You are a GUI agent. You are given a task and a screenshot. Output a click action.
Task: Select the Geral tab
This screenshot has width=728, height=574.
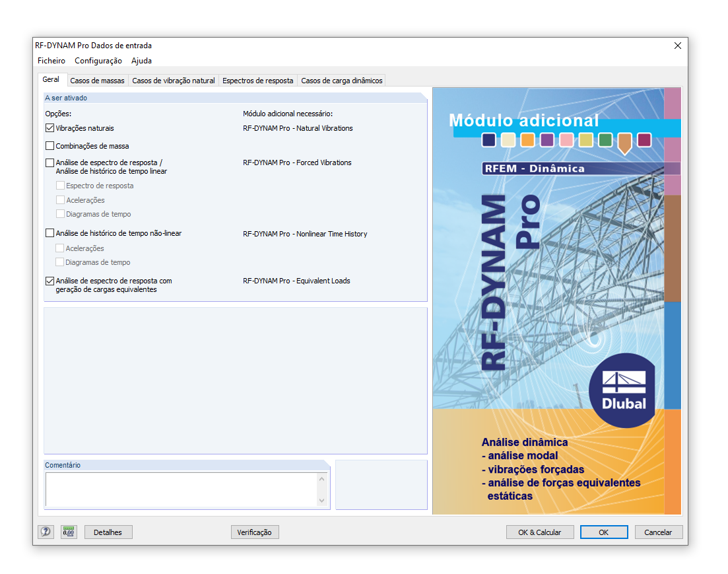pyautogui.click(x=51, y=79)
